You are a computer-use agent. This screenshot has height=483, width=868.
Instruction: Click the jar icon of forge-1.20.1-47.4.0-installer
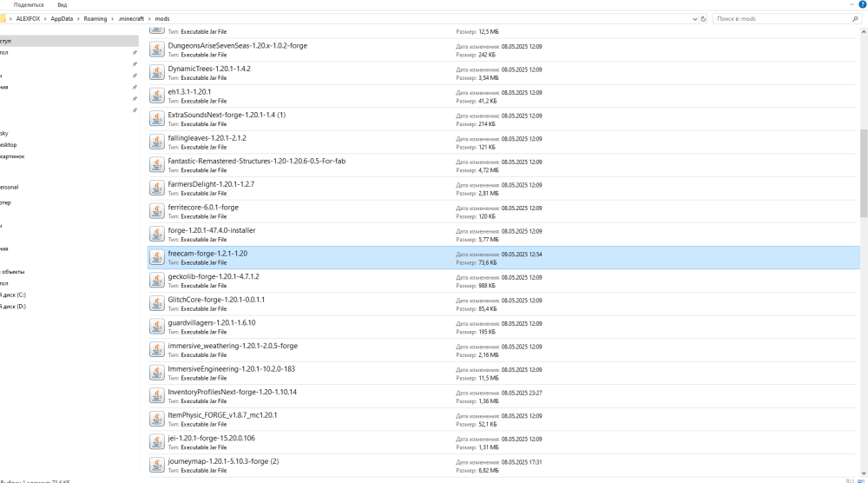click(156, 235)
